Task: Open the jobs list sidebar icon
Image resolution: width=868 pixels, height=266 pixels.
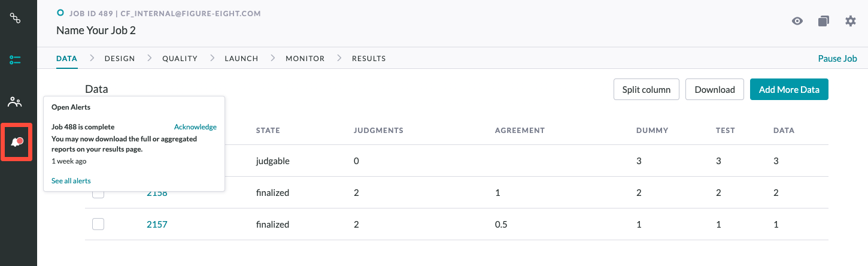Action: (15, 60)
